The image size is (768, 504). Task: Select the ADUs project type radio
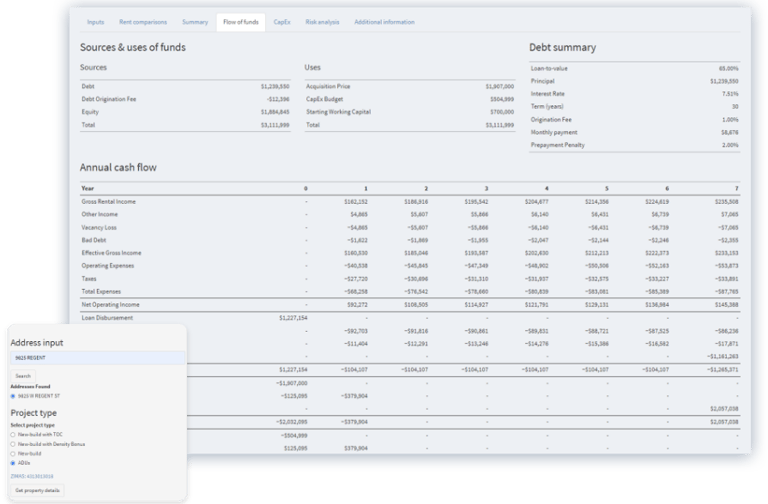coord(13,463)
